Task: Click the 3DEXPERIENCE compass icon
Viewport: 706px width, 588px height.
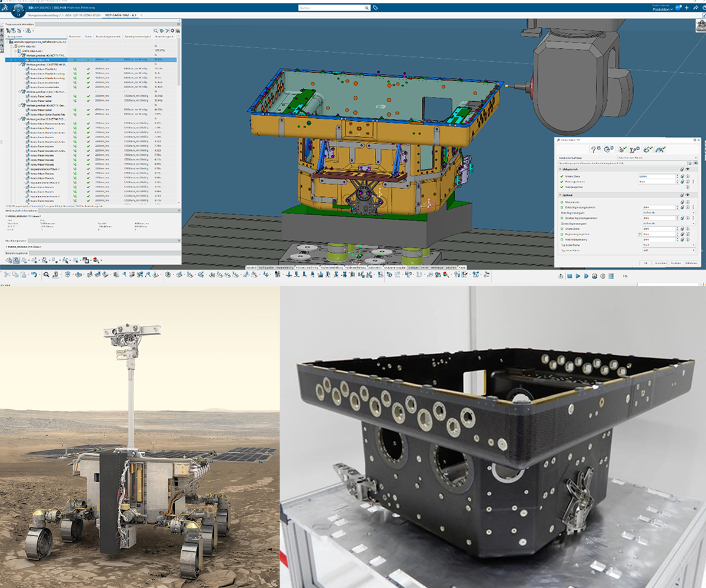Action: (x=18, y=8)
